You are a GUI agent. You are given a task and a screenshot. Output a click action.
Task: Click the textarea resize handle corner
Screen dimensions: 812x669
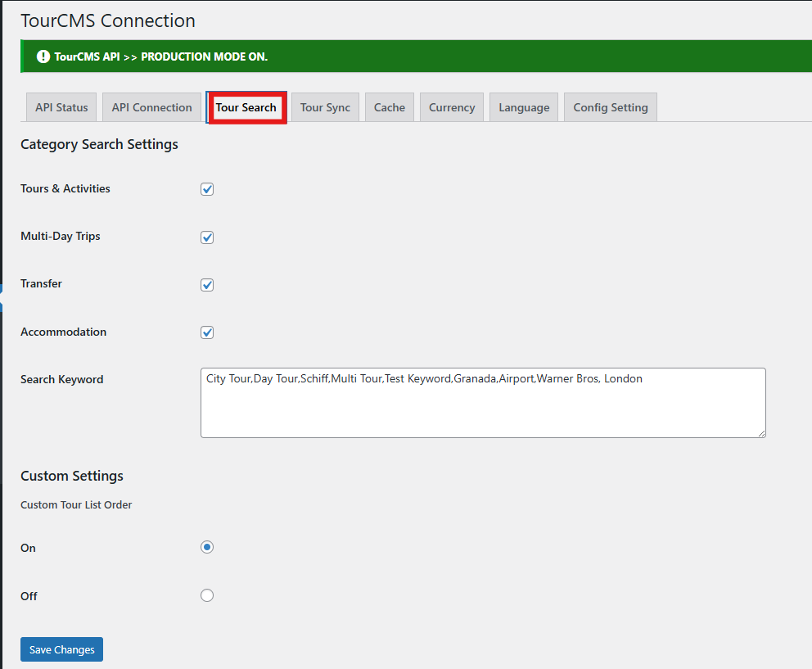(761, 433)
